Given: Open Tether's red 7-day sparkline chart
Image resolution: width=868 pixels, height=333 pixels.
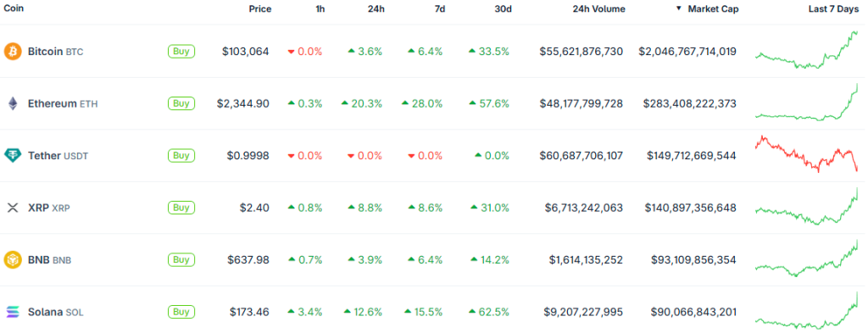Looking at the screenshot, I should pos(806,153).
